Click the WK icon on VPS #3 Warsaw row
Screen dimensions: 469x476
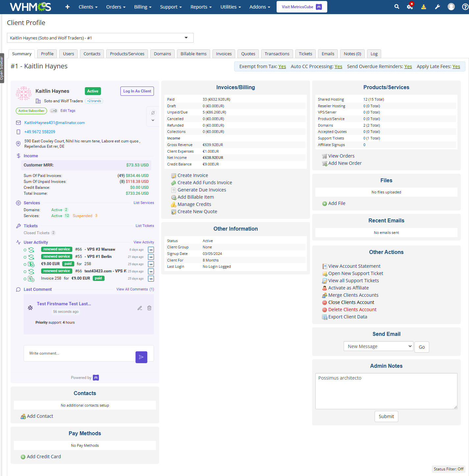151,250
